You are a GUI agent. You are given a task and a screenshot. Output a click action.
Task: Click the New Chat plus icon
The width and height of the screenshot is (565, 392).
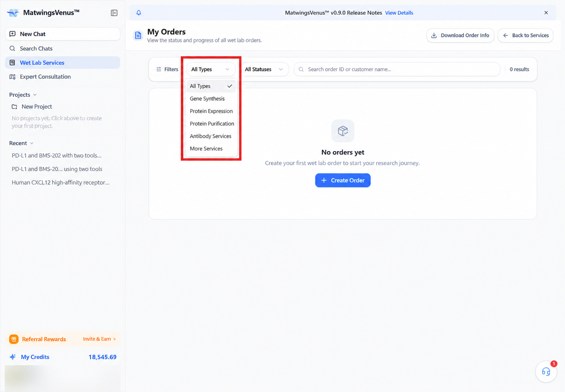[x=12, y=34]
